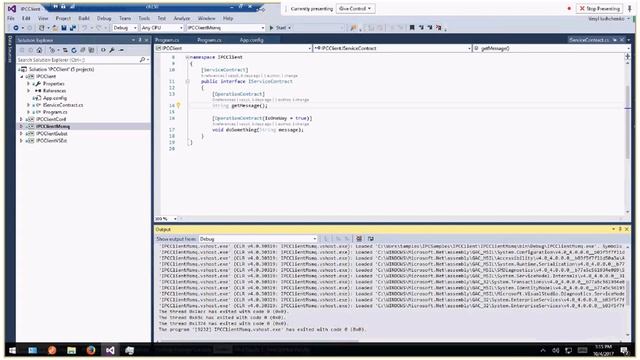Clear all bookmarks via toolbar icon

point(439,28)
